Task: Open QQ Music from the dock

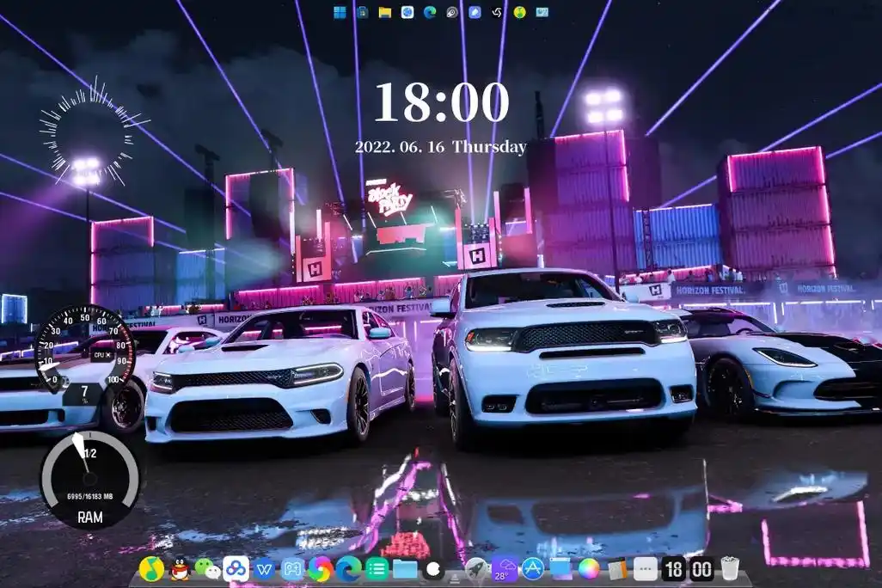Action: pyautogui.click(x=150, y=569)
